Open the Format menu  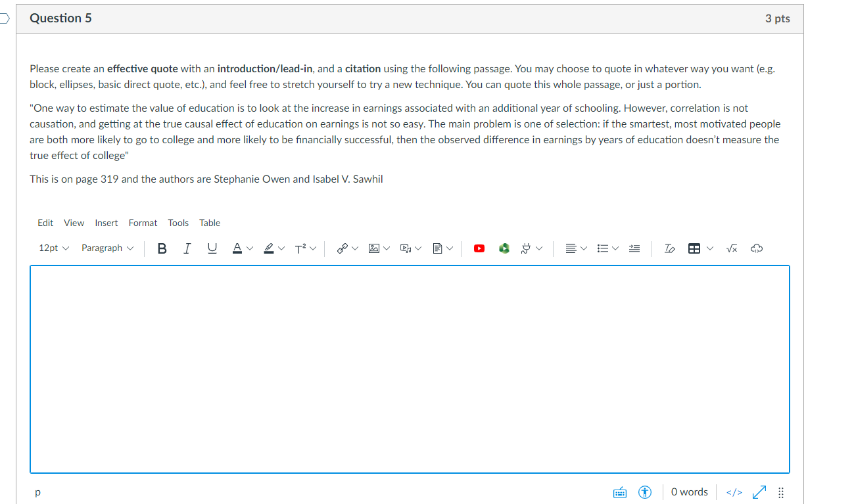(x=143, y=223)
